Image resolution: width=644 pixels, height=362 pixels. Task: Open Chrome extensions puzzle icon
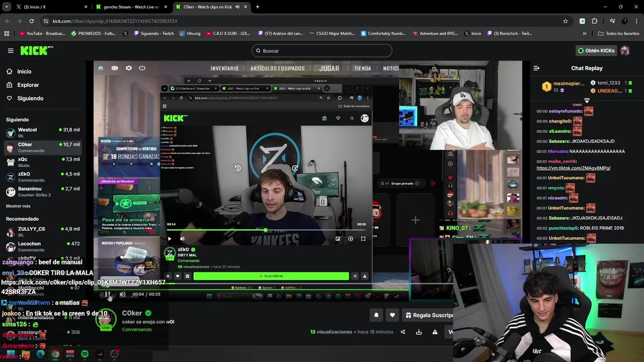595,21
